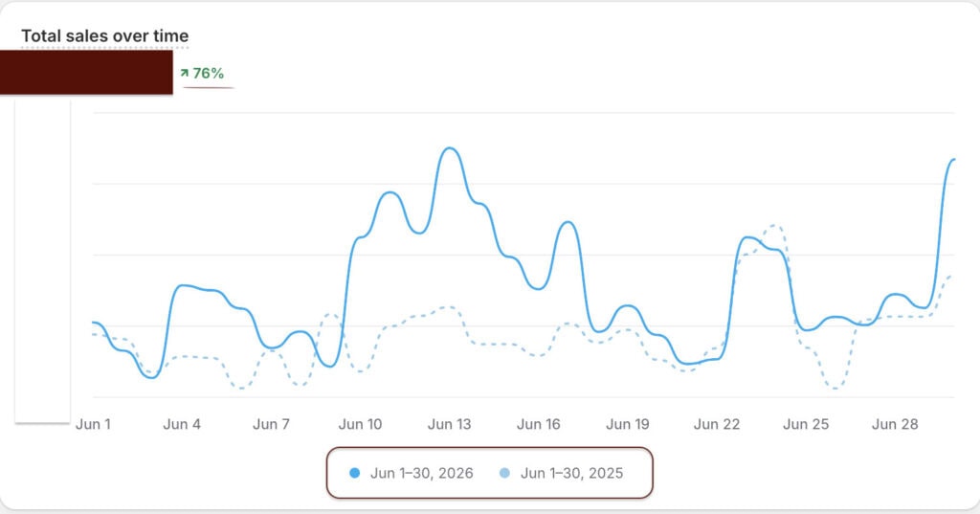Toggle the Jun 1–30, 2026 legend series
This screenshot has height=514, width=980.
412,474
